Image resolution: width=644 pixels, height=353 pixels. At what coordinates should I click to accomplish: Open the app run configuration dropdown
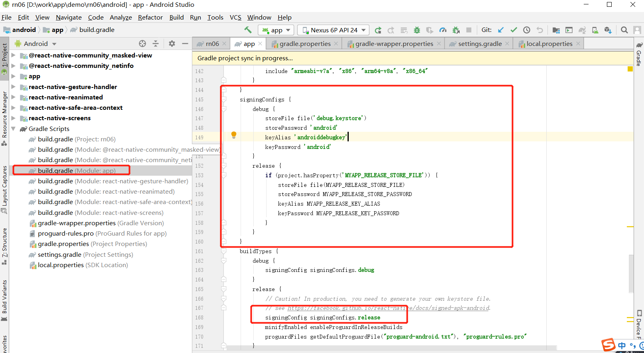point(276,30)
